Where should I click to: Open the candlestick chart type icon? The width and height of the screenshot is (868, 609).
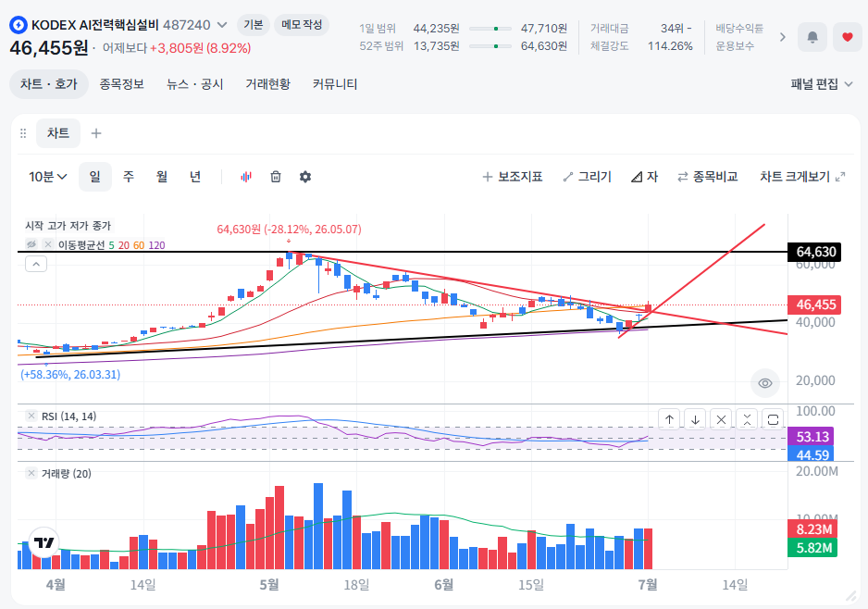pyautogui.click(x=246, y=177)
